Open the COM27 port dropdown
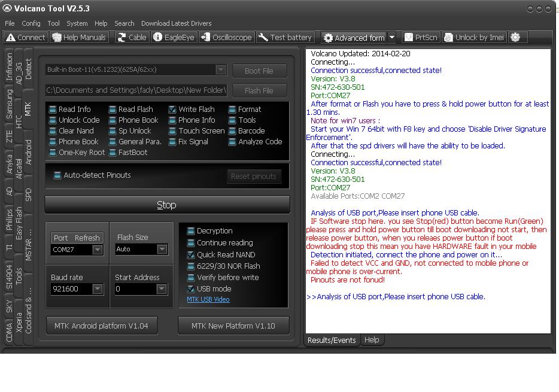Screen dimensions: 559x392 (x=98, y=250)
